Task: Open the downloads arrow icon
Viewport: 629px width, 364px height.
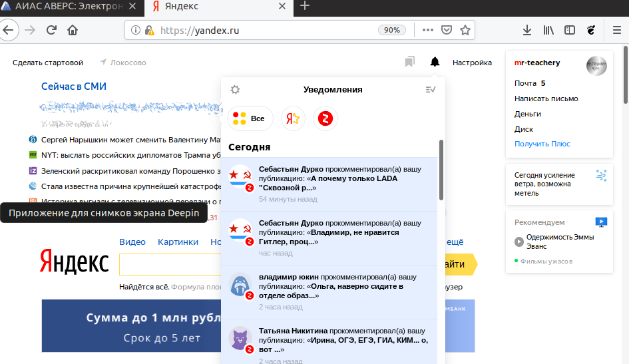Action: (x=527, y=30)
